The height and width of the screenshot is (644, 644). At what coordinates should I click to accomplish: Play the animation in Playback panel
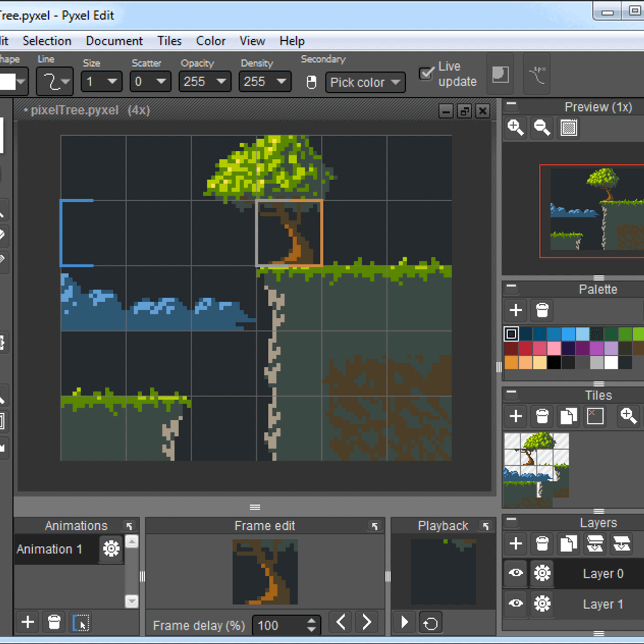coord(405,622)
